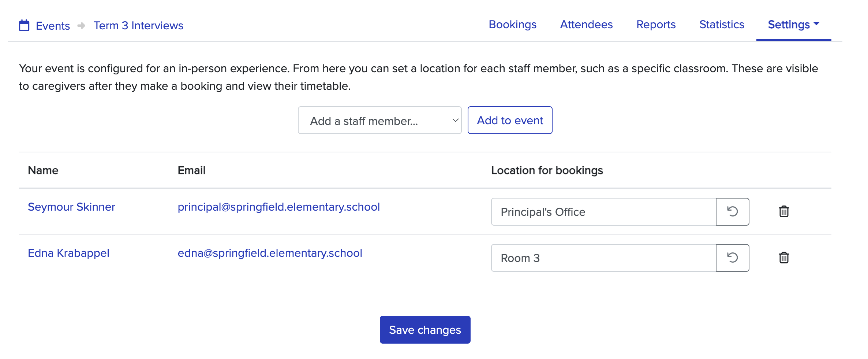The width and height of the screenshot is (868, 359).
Task: Open the Attendees tab
Action: coord(586,25)
